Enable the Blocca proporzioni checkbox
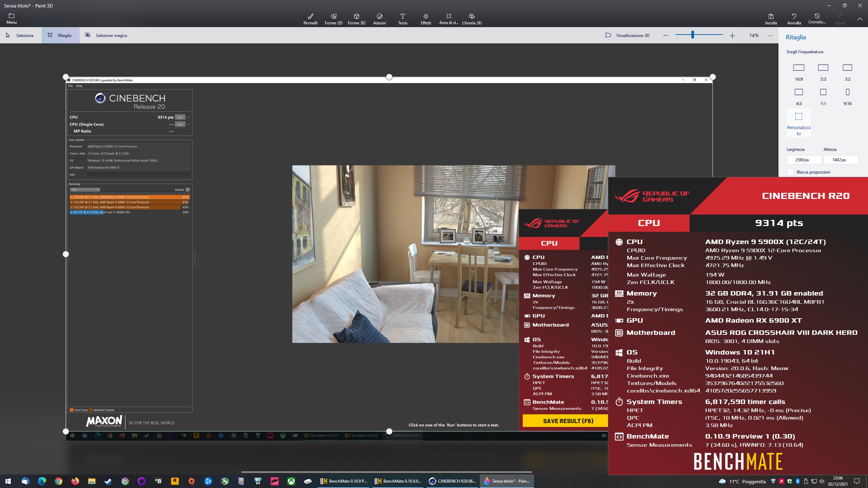The width and height of the screenshot is (868, 488). pyautogui.click(x=790, y=172)
